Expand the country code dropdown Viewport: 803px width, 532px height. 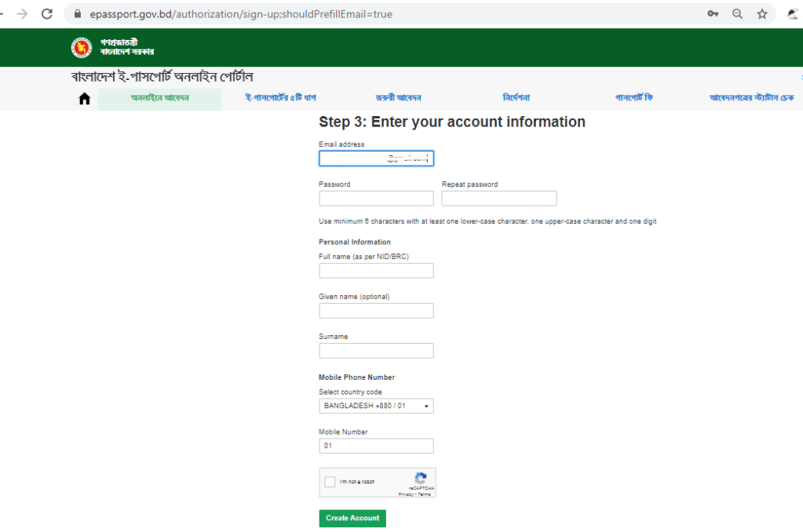tap(376, 406)
